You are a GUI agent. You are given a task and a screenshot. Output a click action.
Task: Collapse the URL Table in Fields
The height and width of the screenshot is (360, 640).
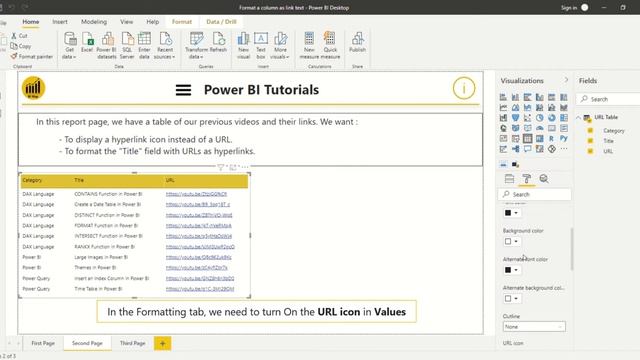578,118
